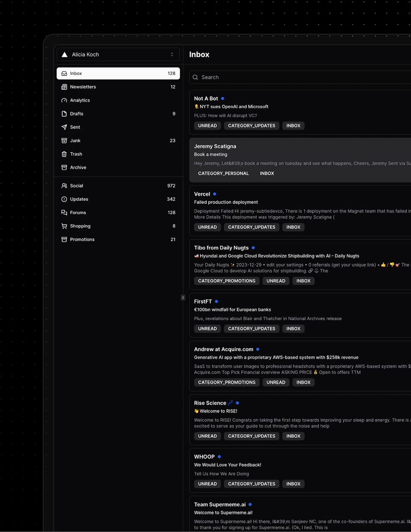Click the Analytics gauge icon

coord(64,100)
